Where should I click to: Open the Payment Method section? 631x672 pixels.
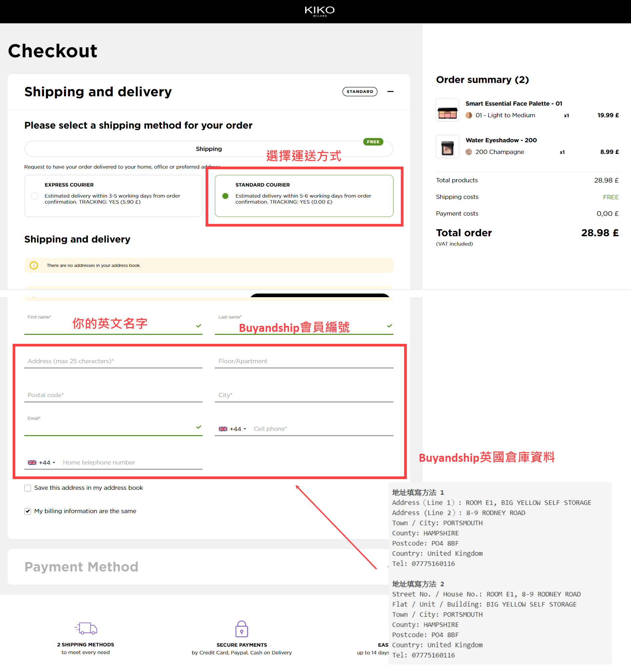click(x=81, y=566)
